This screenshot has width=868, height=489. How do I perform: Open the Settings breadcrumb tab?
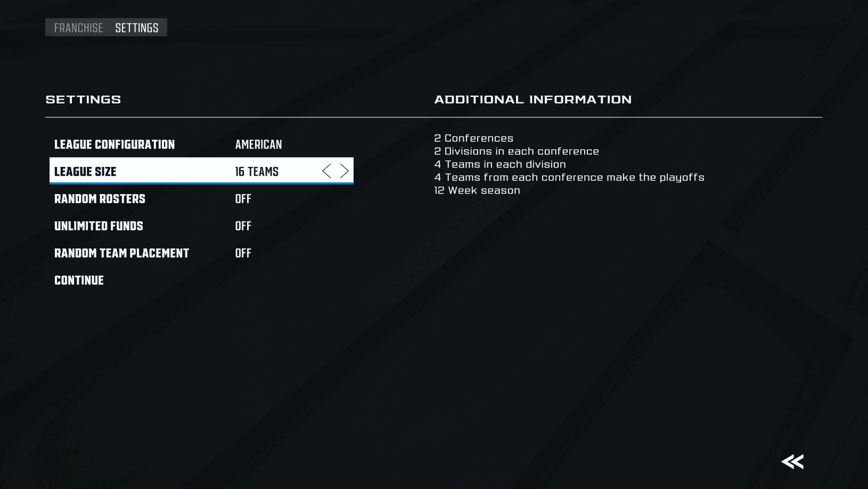point(137,28)
